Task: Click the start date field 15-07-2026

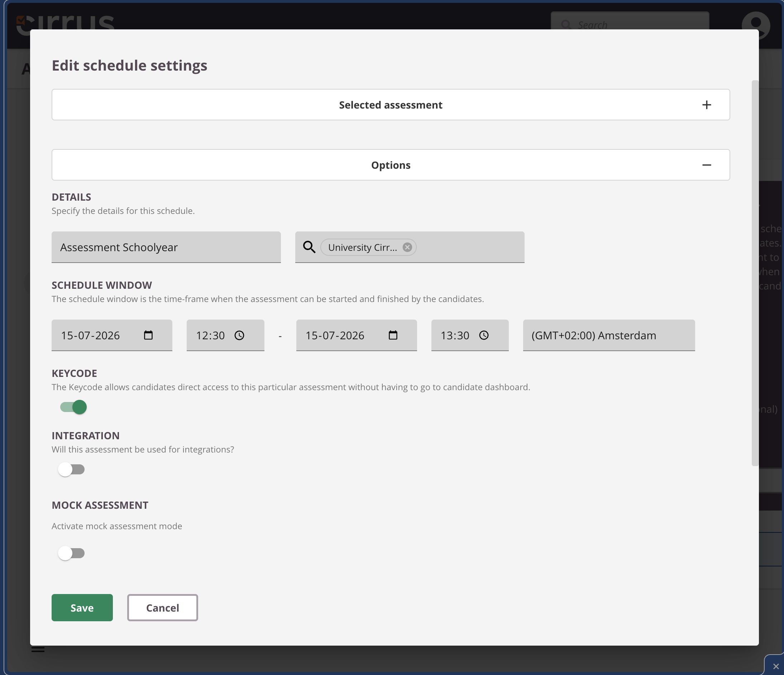Action: coord(112,335)
